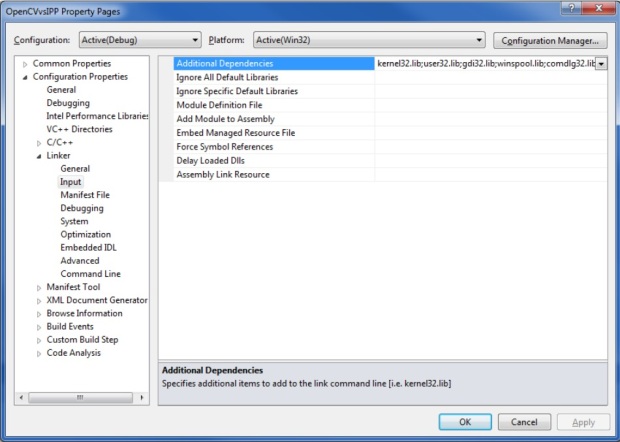Viewport: 620px width, 442px height.
Task: Select Linker Input page
Action: (70, 182)
